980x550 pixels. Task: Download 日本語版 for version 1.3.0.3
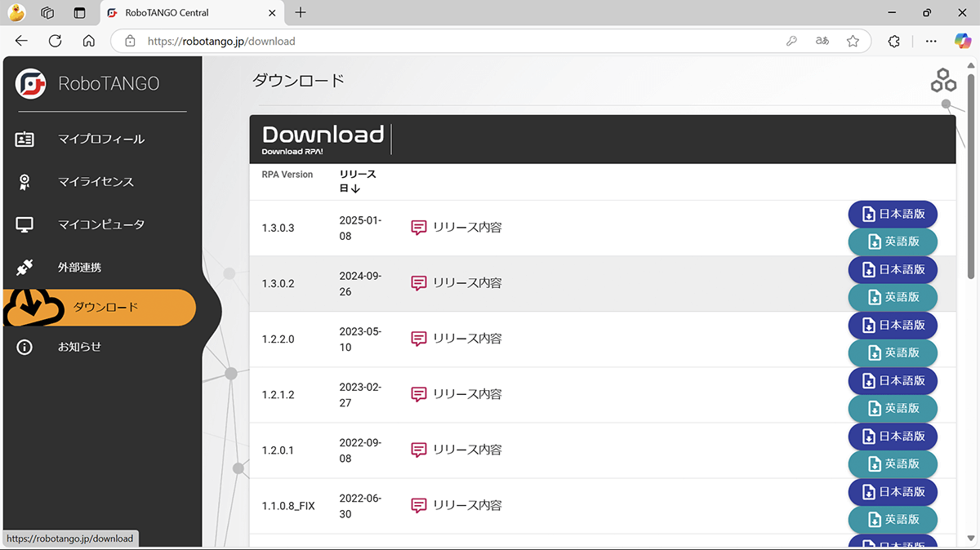coord(893,215)
